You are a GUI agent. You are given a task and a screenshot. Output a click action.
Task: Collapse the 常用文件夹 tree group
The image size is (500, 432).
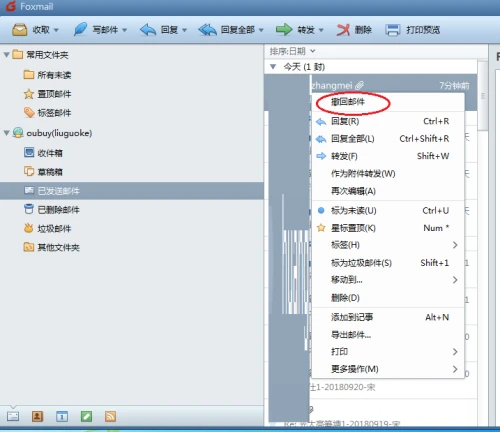point(6,54)
